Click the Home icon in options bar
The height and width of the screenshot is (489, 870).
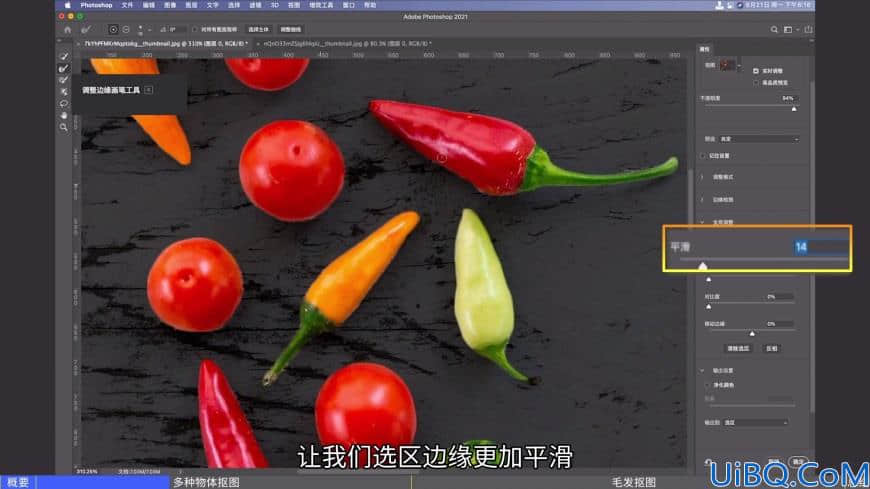coord(68,29)
